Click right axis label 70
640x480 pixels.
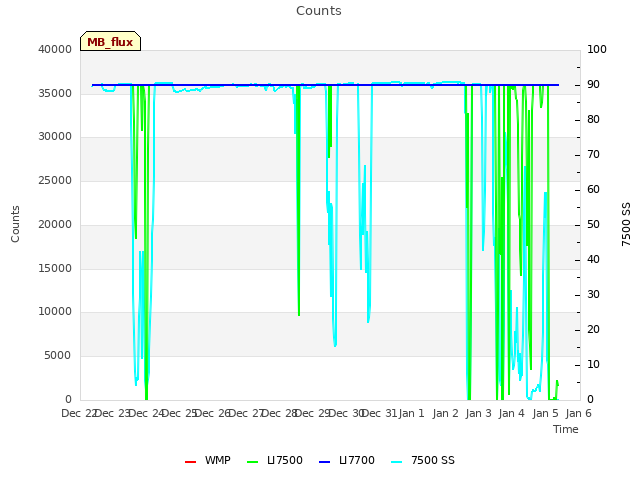593,155
